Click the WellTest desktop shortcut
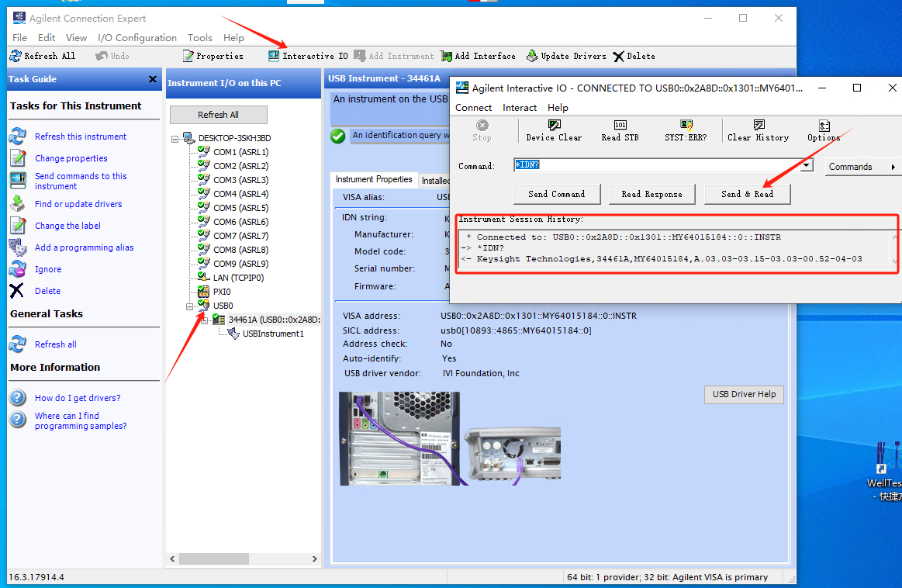 (x=886, y=471)
